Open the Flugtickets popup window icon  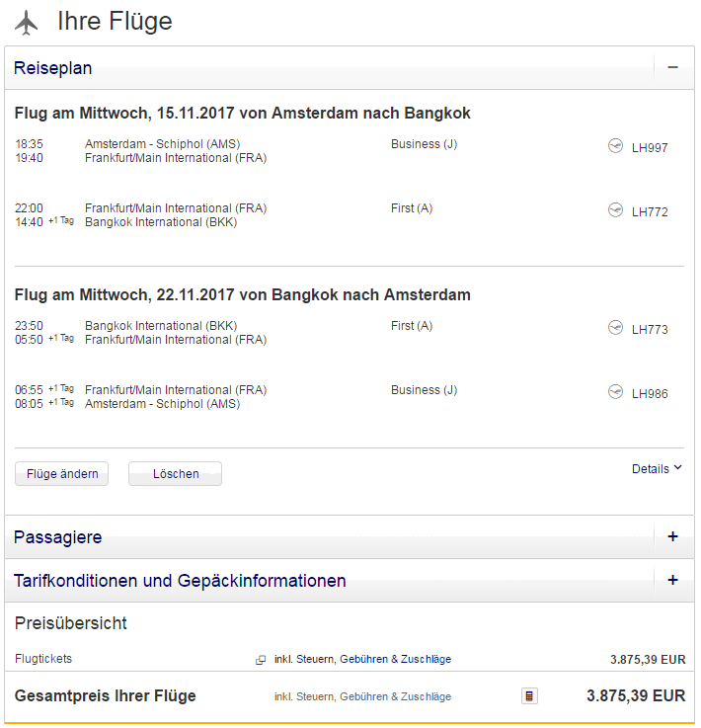pyautogui.click(x=261, y=660)
